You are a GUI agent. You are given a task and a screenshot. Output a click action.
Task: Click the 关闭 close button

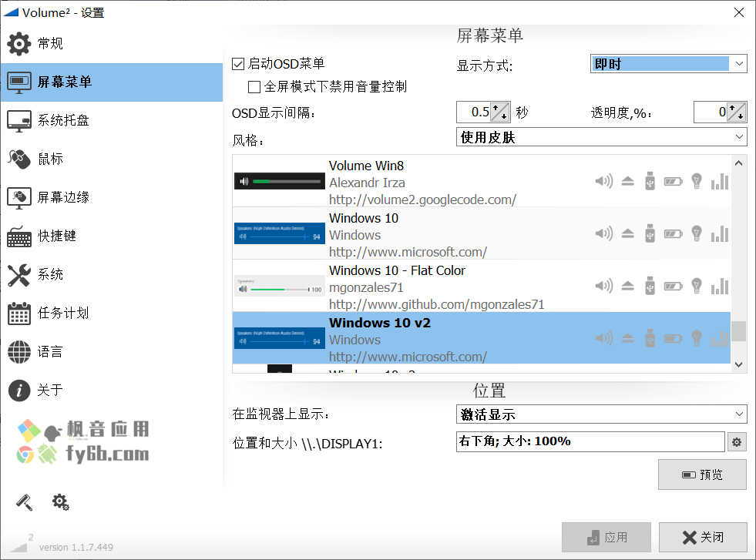pos(703,538)
